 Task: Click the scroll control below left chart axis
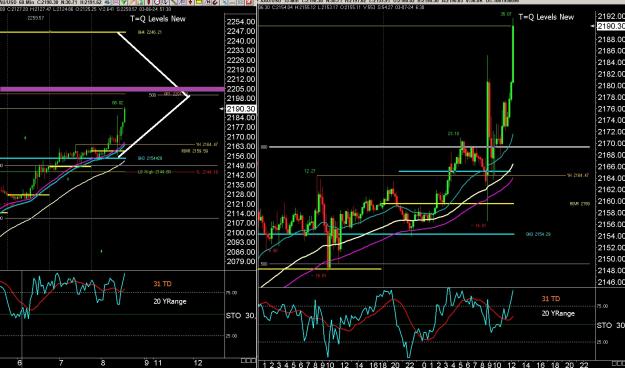(248, 360)
